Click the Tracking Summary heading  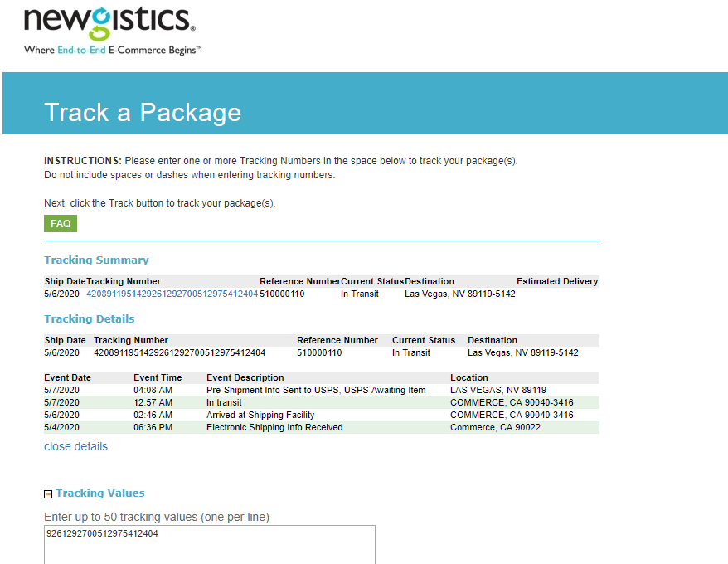96,260
